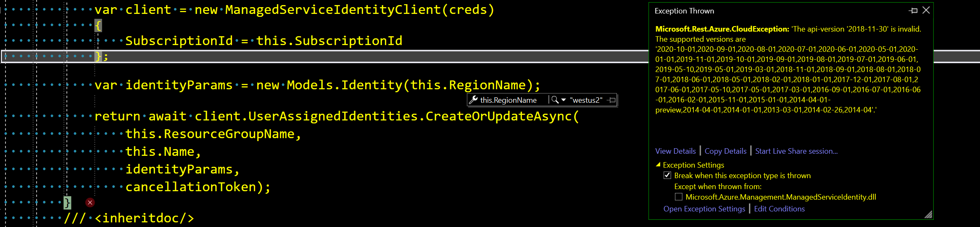Screen dimensions: 980x227
Task: Click the "westus2" value in the data tip
Action: coord(586,100)
